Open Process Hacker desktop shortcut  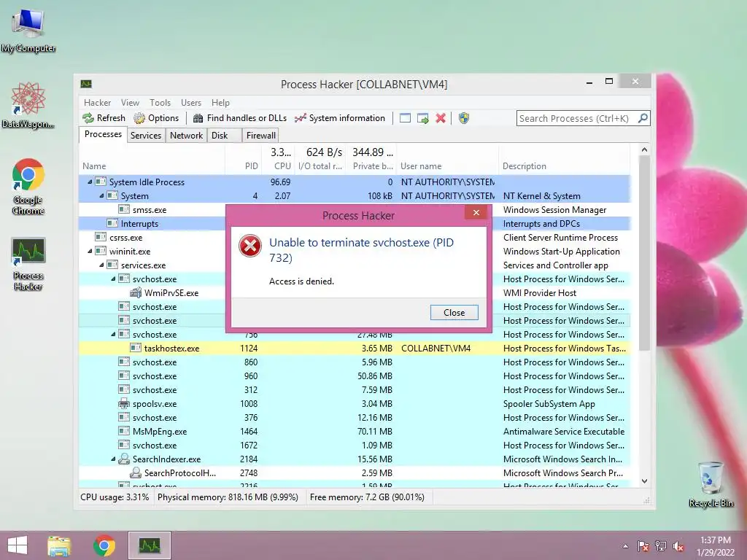(28, 264)
